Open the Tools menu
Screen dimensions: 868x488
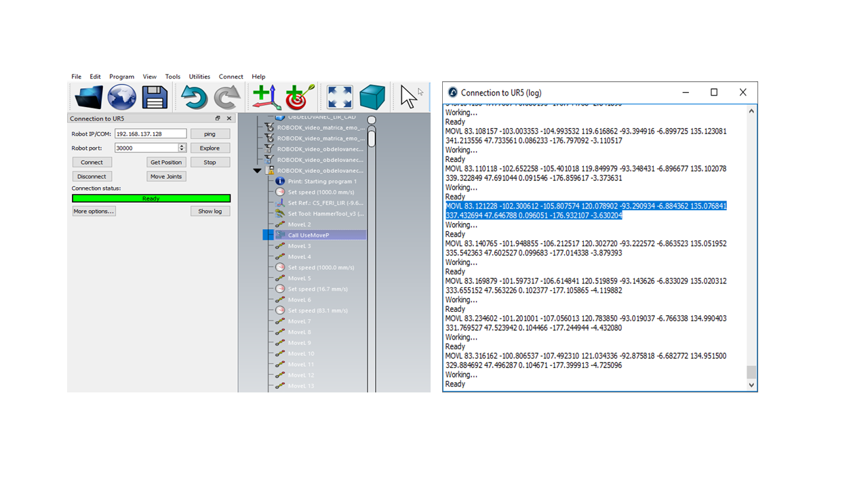click(173, 77)
